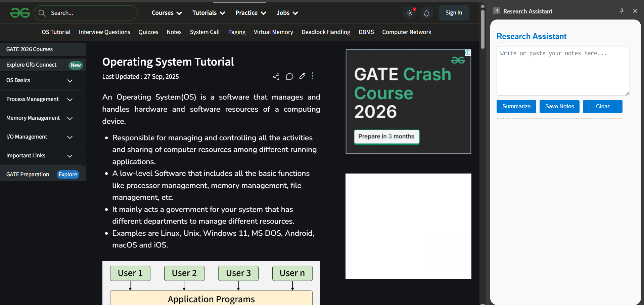644x305 pixels.
Task: Expand the OS Basics sidebar section
Action: [x=70, y=81]
